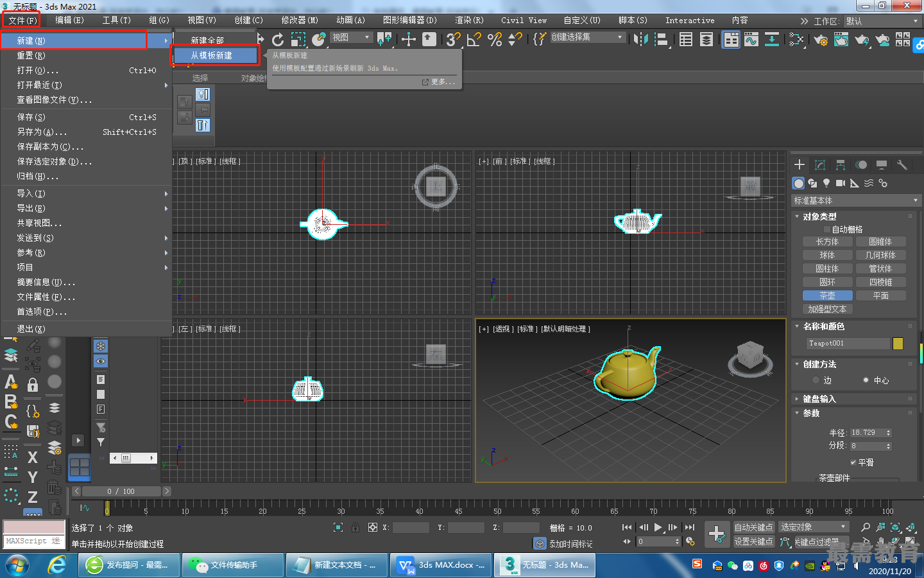Click the 圆柱体 cylinder primitive button
This screenshot has width=924, height=578.
coord(828,268)
